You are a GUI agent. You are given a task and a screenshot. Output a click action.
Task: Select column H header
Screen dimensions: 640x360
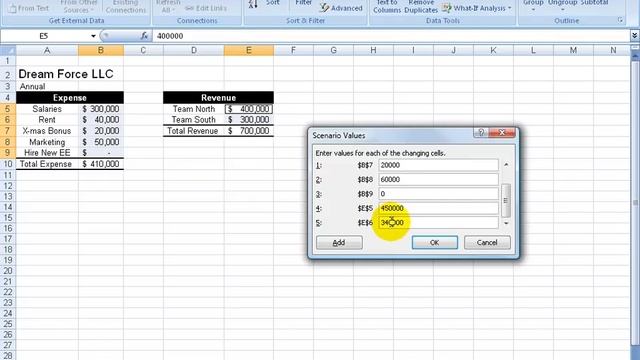373,50
